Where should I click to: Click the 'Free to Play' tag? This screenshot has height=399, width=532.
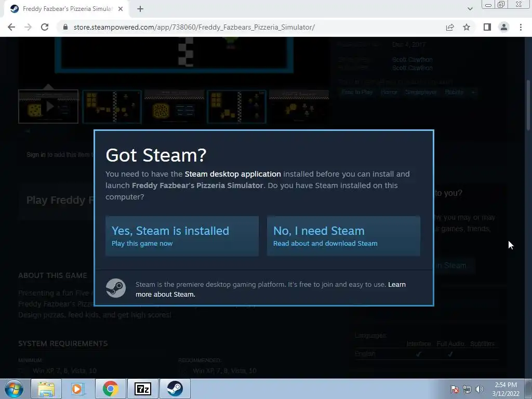357,92
